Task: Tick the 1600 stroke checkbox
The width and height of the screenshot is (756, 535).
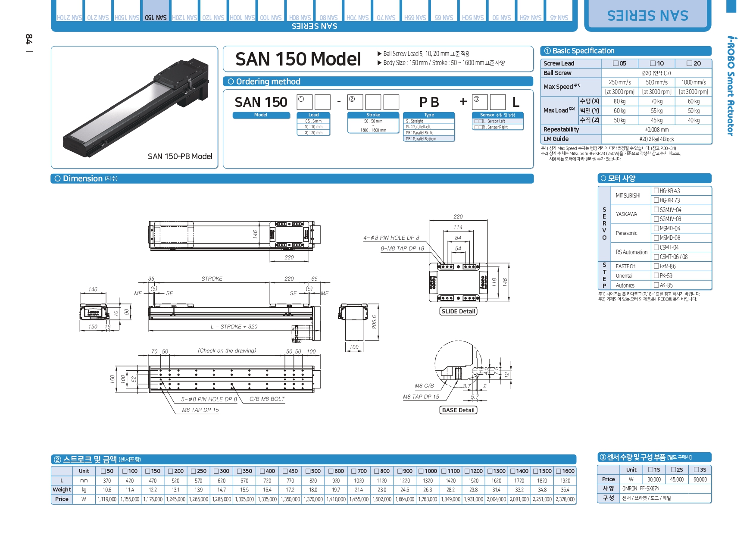Action: click(559, 471)
